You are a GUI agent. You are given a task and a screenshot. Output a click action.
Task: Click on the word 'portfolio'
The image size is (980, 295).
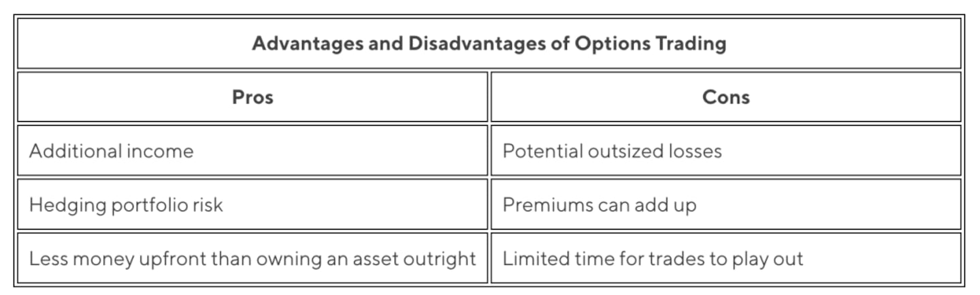click(141, 205)
